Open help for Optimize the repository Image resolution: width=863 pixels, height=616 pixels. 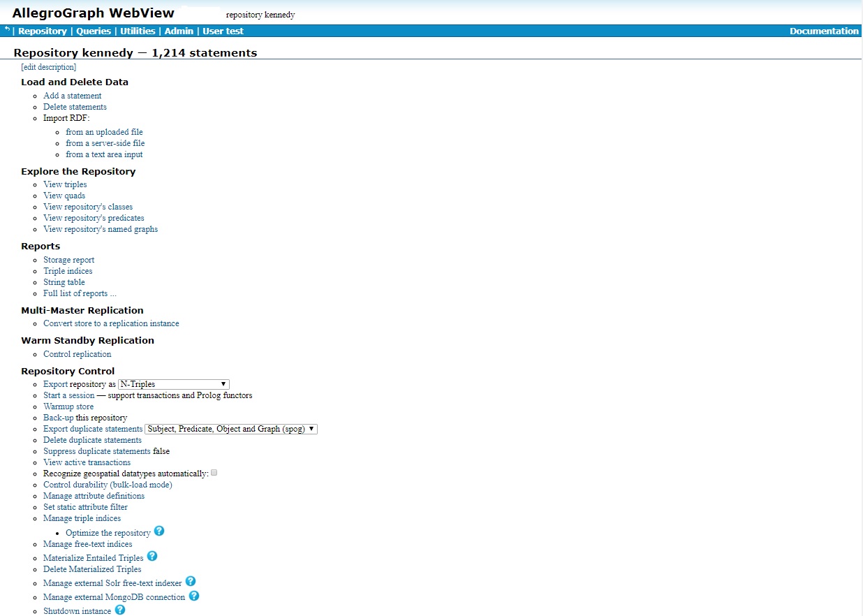point(159,532)
